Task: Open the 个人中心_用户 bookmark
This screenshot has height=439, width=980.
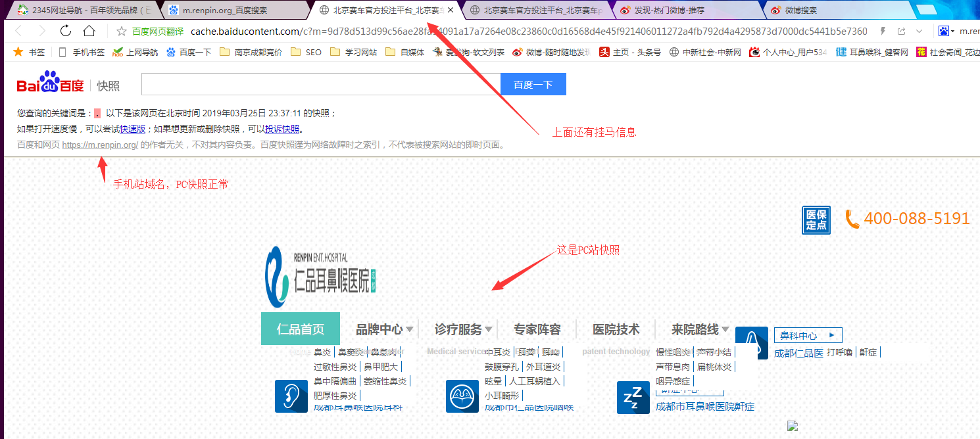Action: pos(788,52)
